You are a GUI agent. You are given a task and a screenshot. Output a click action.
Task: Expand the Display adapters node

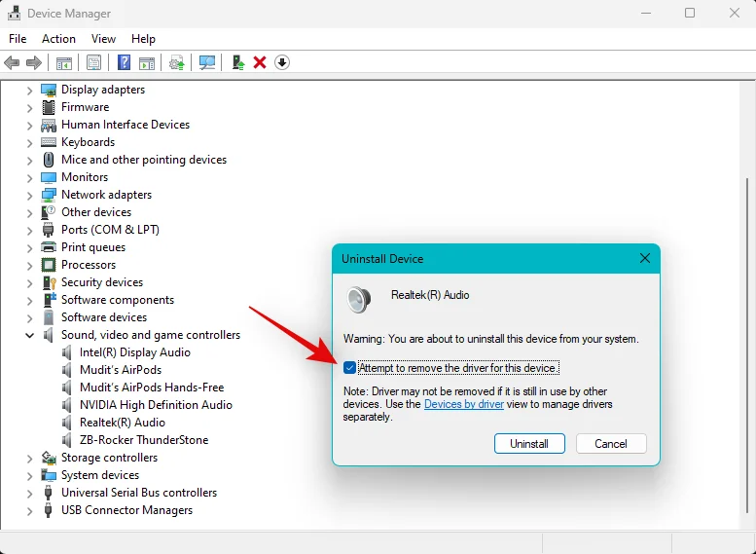click(x=29, y=91)
